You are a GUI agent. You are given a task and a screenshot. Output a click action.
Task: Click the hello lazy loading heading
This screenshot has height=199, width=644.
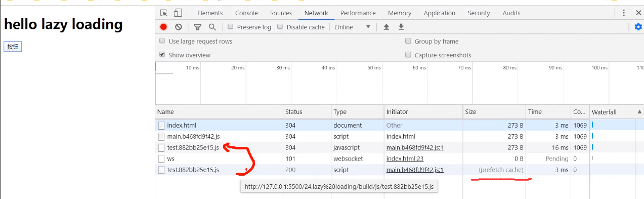pyautogui.click(x=63, y=24)
